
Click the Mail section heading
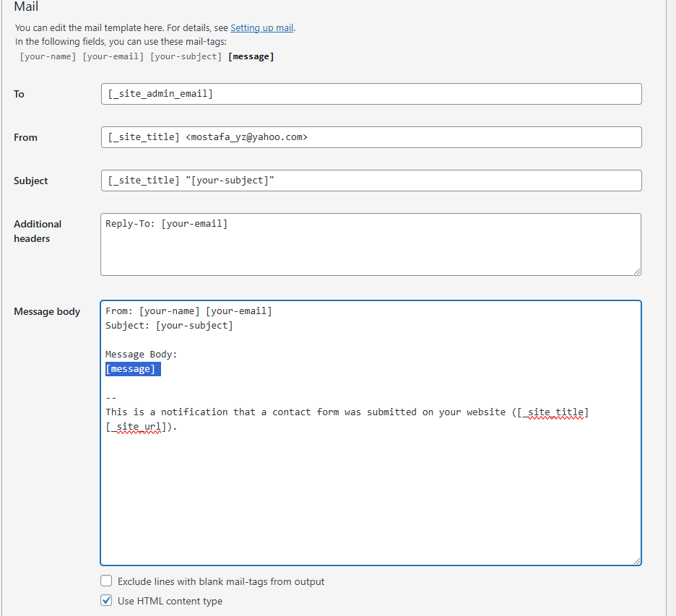click(26, 7)
